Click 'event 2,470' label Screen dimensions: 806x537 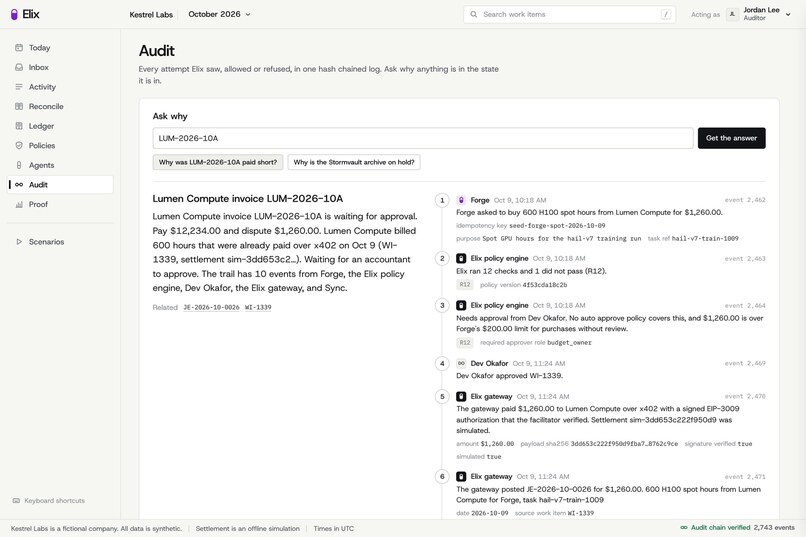point(745,396)
